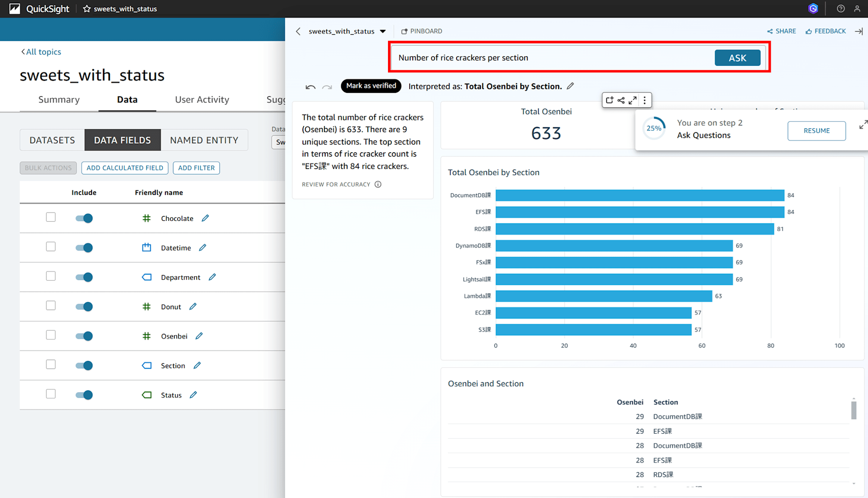Screen dimensions: 868x498
Task: Click the pin to PINBOARD icon
Action: (402, 31)
